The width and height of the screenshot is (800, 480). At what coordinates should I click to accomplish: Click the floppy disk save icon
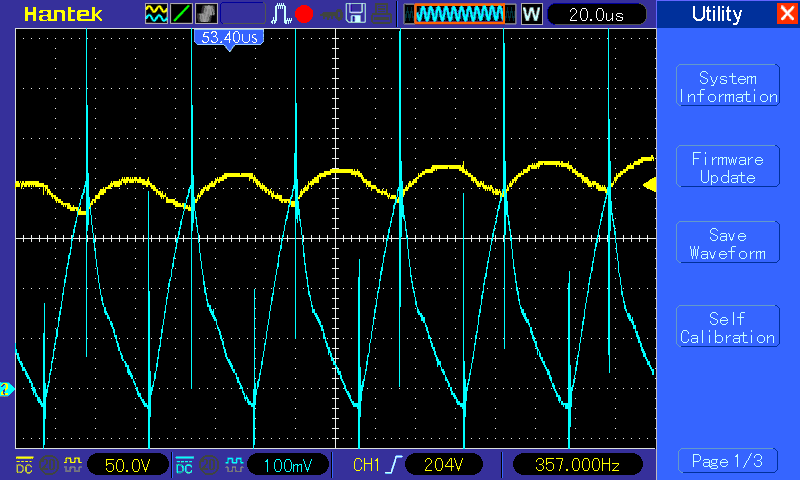356,14
